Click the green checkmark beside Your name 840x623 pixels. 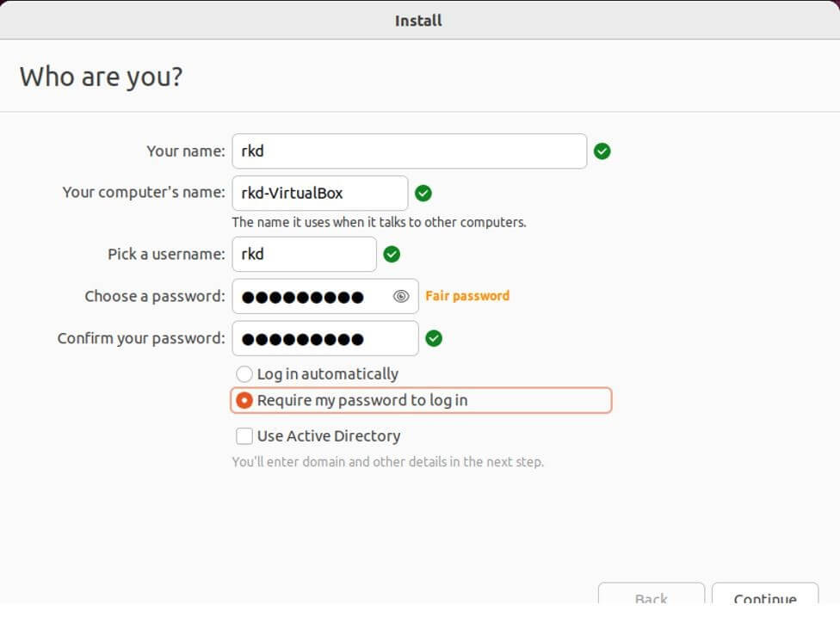click(602, 151)
